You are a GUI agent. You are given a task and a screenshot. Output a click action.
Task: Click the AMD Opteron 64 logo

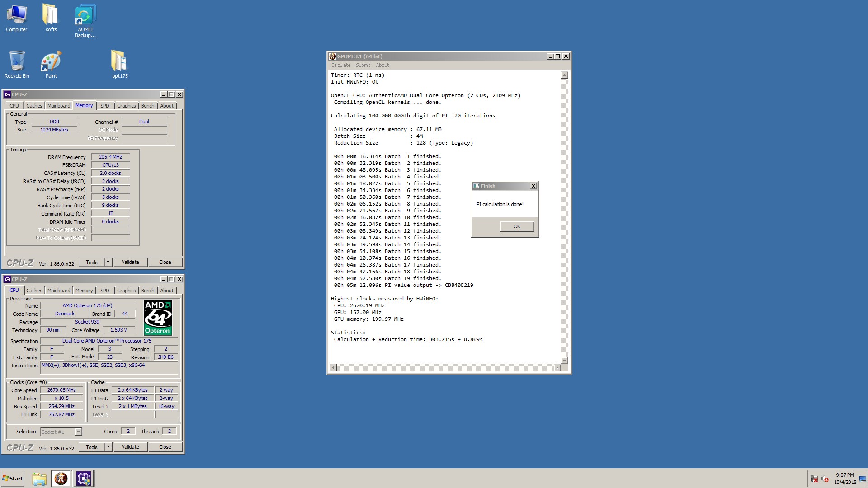click(158, 318)
